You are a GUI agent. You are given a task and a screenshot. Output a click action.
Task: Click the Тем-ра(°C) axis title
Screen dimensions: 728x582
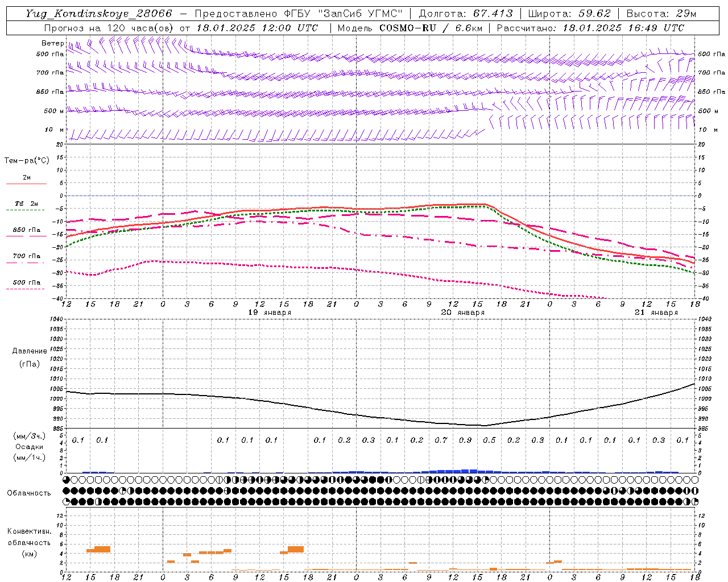tap(27, 161)
